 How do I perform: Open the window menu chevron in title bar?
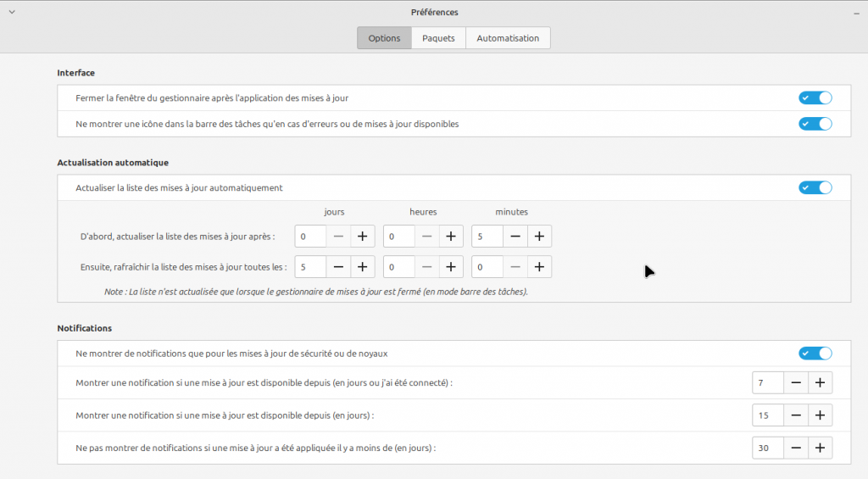[x=11, y=12]
